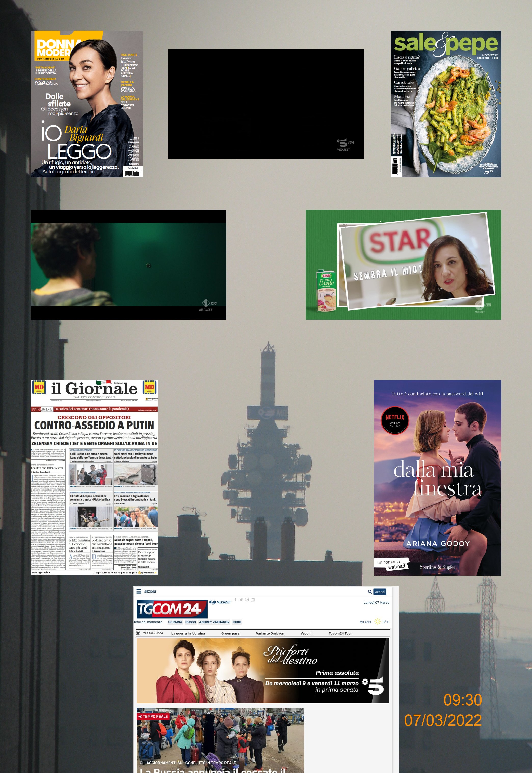
Task: Select the UCRAINA topic tag
Action: [175, 622]
